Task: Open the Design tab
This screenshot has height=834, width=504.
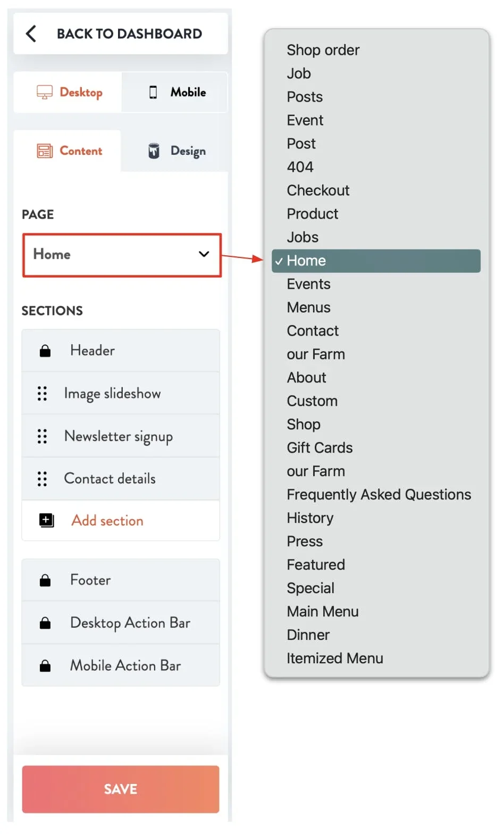Action: pyautogui.click(x=175, y=151)
